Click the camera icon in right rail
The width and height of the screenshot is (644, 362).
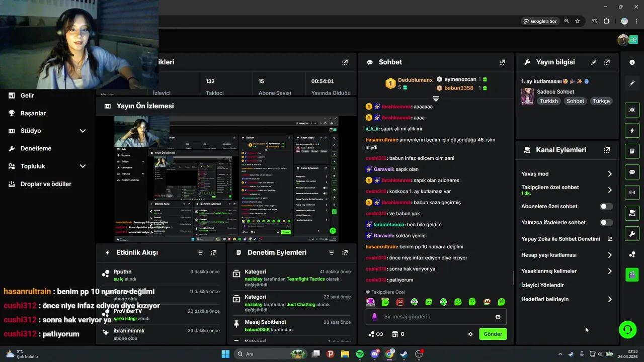[x=632, y=213]
